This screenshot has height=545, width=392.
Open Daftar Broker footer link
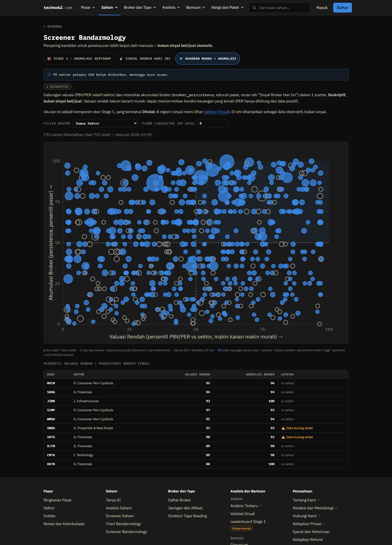click(180, 500)
